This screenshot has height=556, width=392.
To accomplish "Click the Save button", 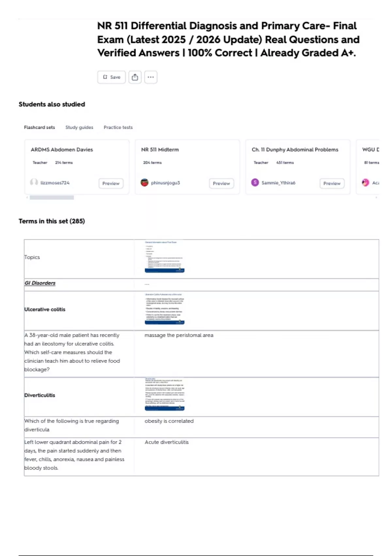I will pos(111,77).
